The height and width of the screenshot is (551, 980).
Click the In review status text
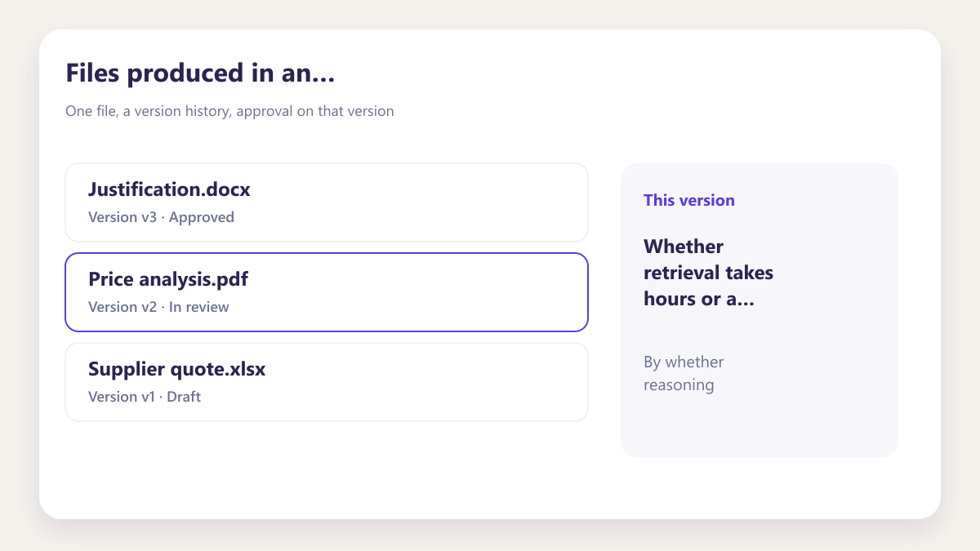point(199,307)
